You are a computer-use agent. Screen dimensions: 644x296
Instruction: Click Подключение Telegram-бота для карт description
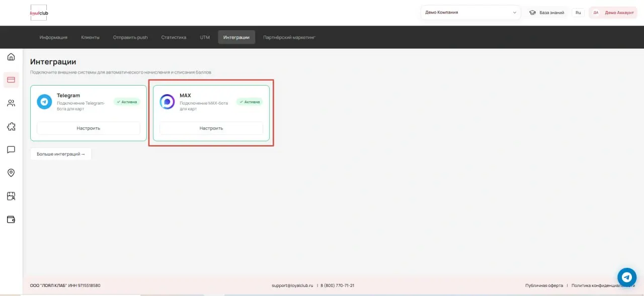[81, 106]
